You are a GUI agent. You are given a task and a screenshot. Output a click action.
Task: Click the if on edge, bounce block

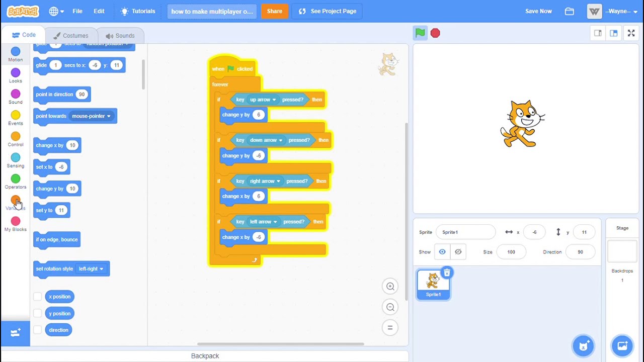point(57,240)
